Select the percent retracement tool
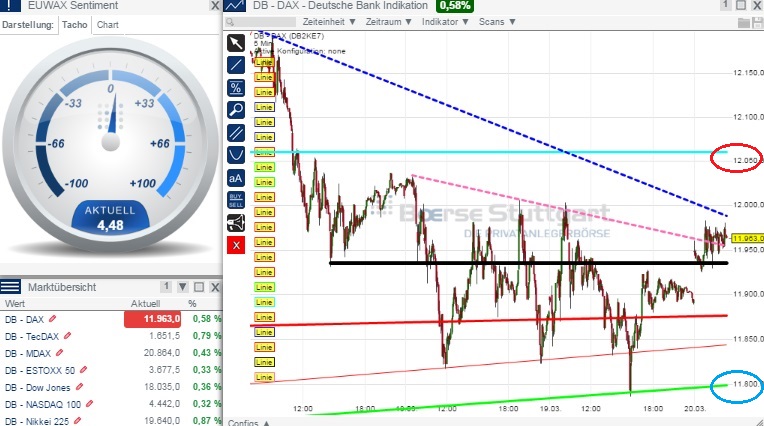 (236, 88)
